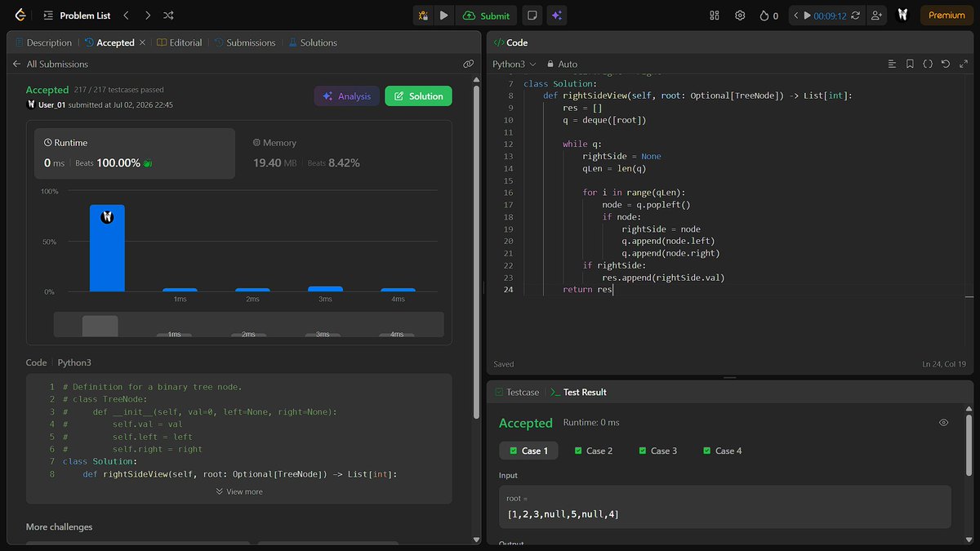Start the timer play icon
Screen dimensions: 980x551
pos(807,16)
